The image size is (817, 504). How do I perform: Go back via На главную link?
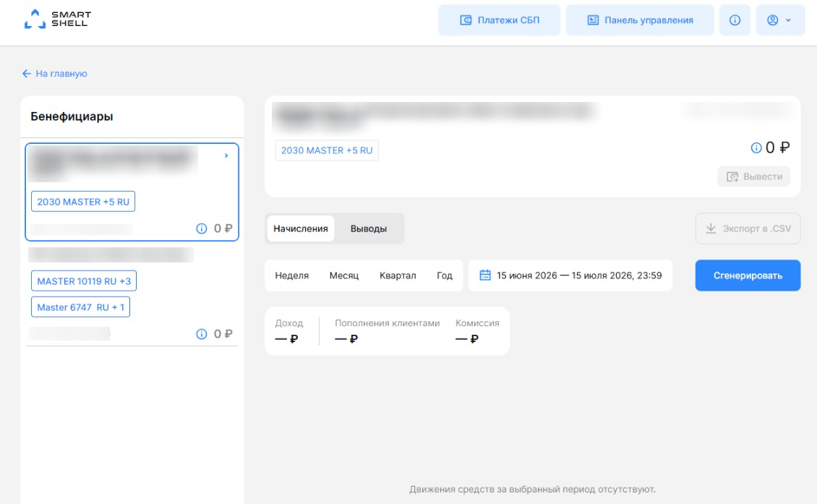coord(55,74)
